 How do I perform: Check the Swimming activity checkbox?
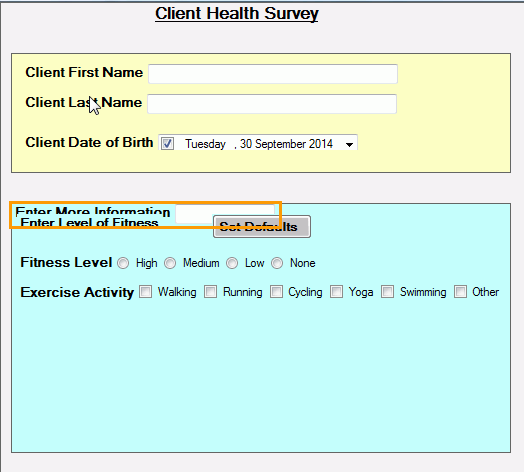click(388, 291)
